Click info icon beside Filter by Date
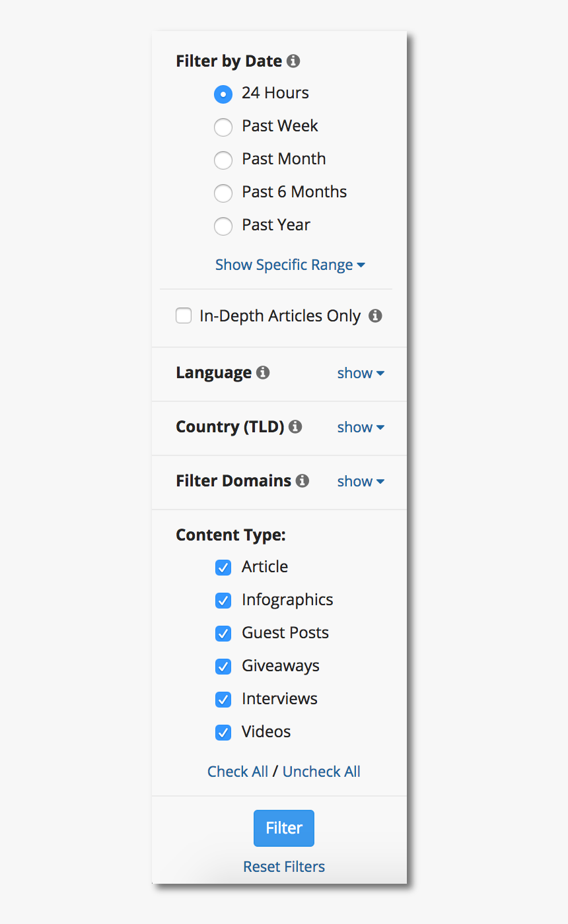This screenshot has height=924, width=568. [x=293, y=61]
